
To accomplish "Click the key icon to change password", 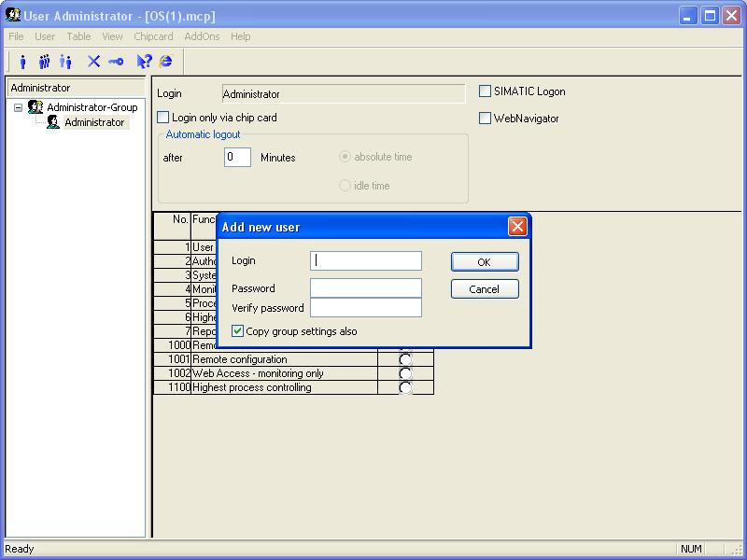I will [116, 62].
